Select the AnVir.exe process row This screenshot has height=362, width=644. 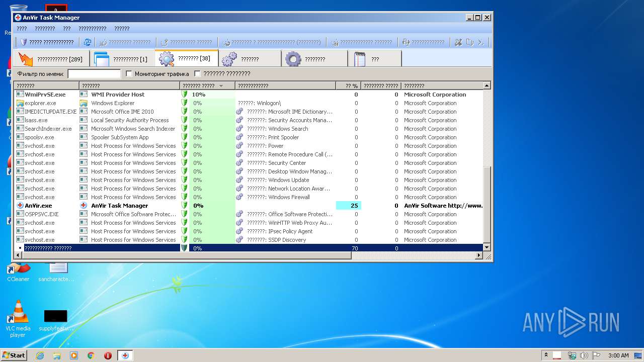(x=249, y=206)
